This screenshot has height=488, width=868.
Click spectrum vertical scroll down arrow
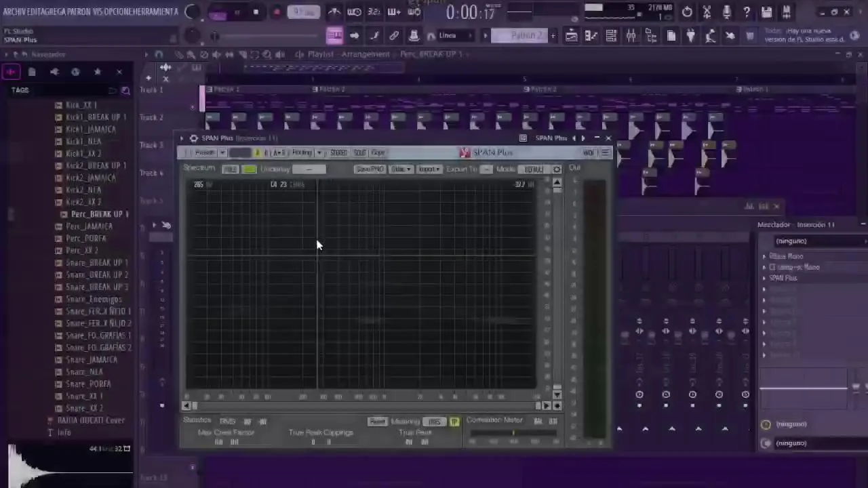[x=557, y=395]
